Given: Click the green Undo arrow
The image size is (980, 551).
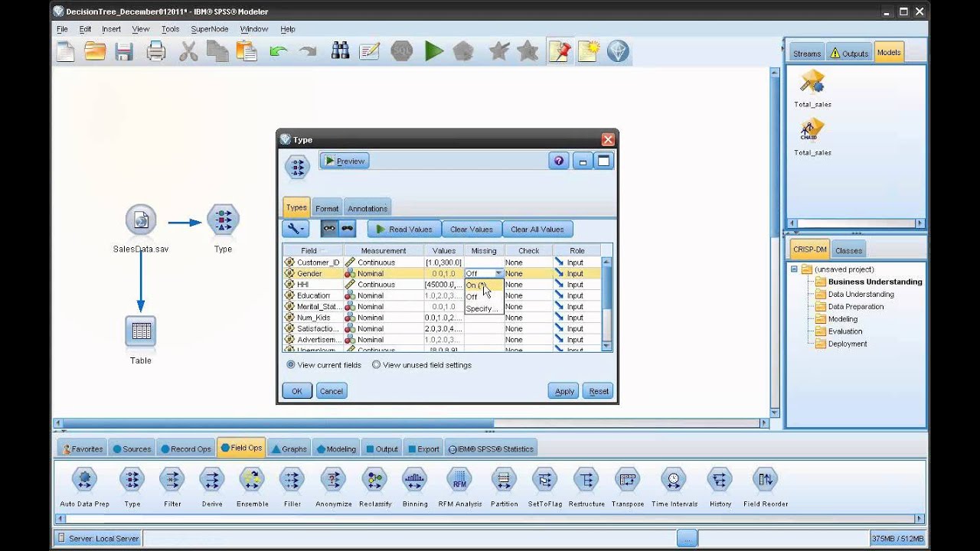Looking at the screenshot, I should [279, 51].
